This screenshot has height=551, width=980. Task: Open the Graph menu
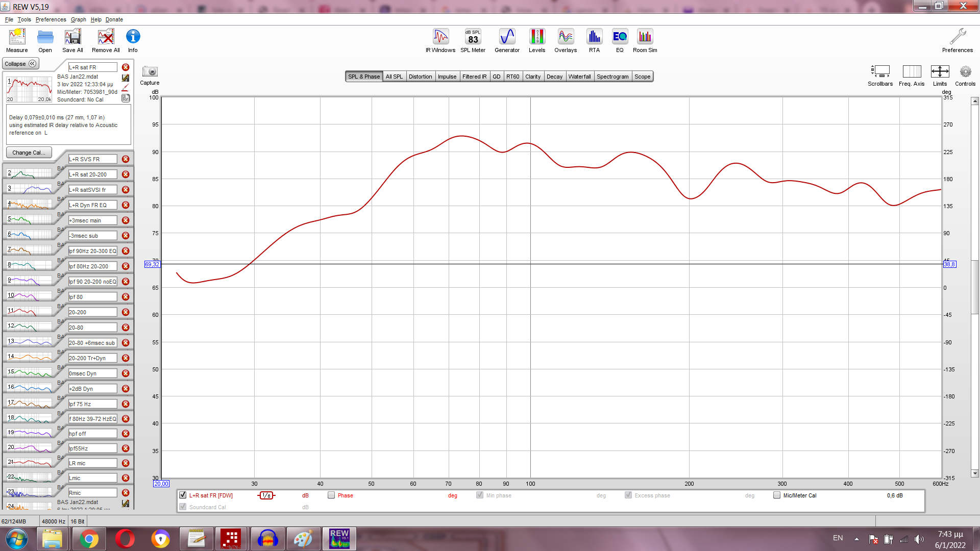click(78, 19)
